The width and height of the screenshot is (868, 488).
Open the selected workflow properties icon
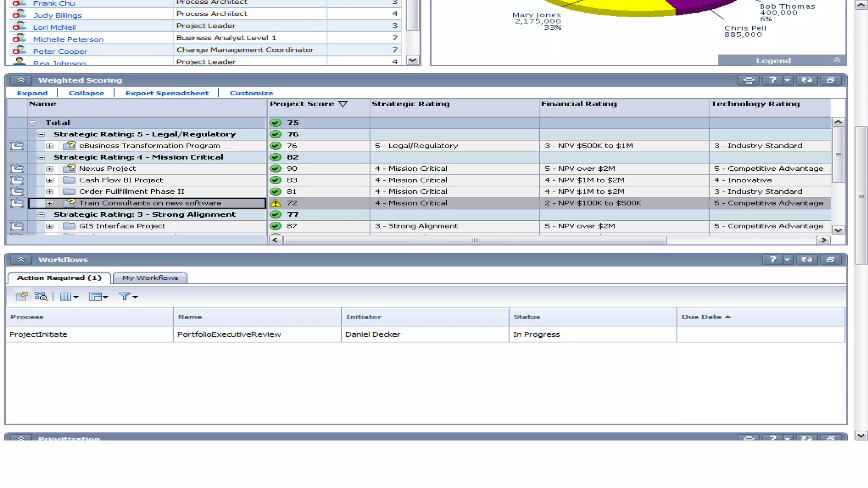[x=21, y=297]
